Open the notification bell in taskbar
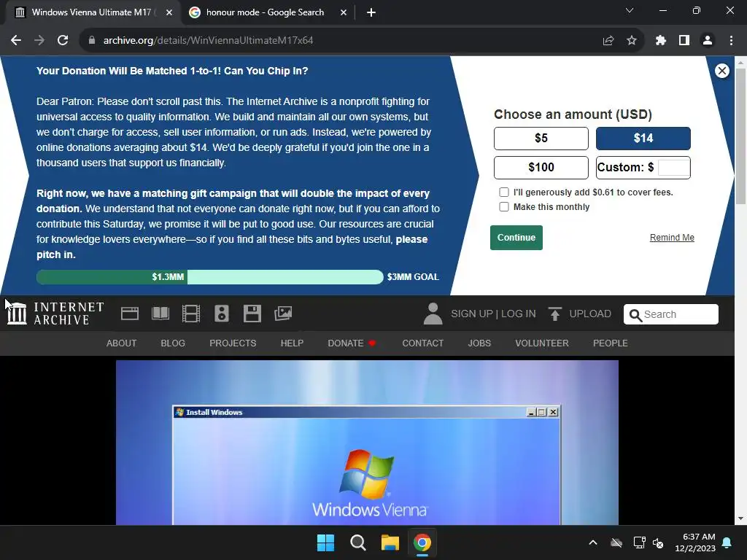The image size is (747, 560). click(x=727, y=542)
